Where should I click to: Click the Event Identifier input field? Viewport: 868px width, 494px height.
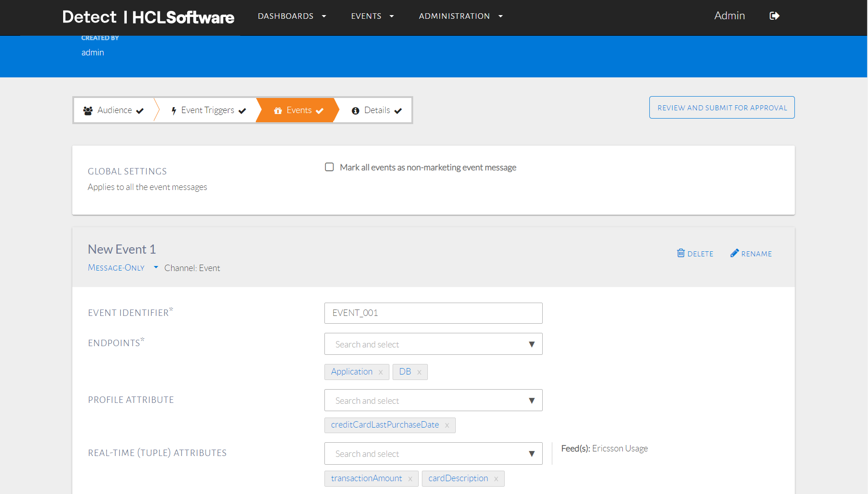tap(433, 313)
